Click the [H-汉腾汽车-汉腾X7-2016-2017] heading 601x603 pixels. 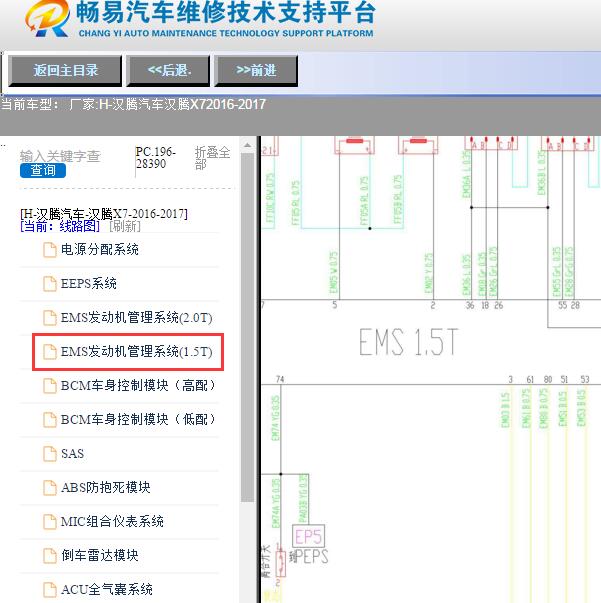pos(104,213)
